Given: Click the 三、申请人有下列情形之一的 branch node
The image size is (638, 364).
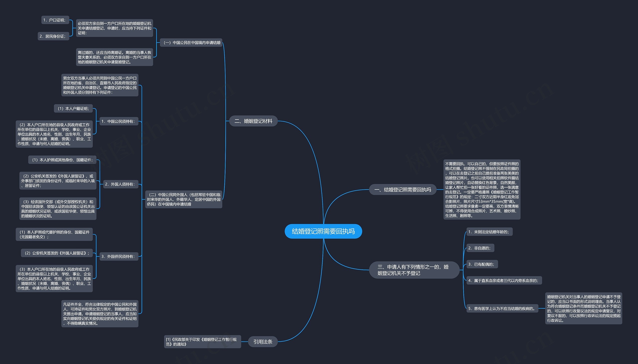Looking at the screenshot, I should pos(414,270).
